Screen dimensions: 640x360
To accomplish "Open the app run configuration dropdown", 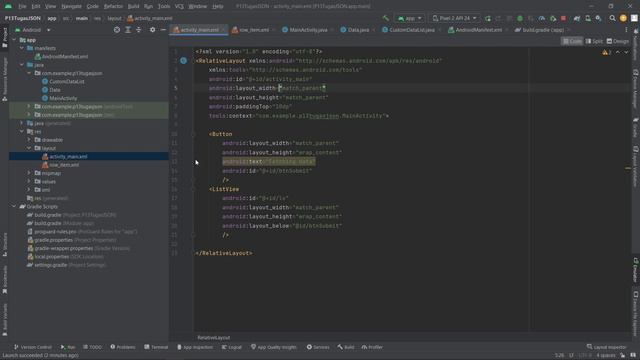I will (x=409, y=18).
